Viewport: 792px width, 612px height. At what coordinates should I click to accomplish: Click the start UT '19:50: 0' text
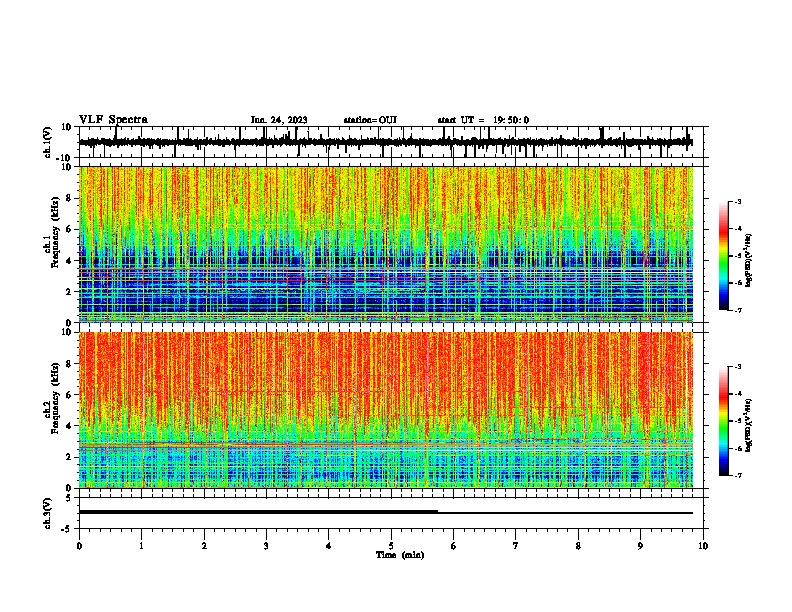(x=511, y=120)
